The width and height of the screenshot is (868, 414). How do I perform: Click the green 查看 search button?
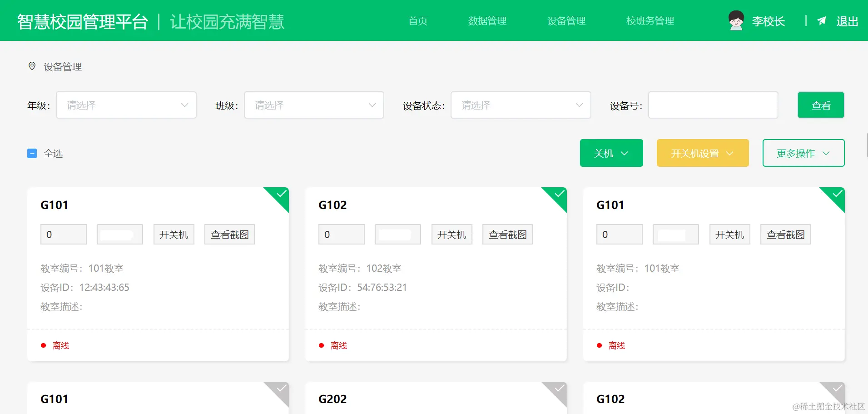tap(821, 105)
